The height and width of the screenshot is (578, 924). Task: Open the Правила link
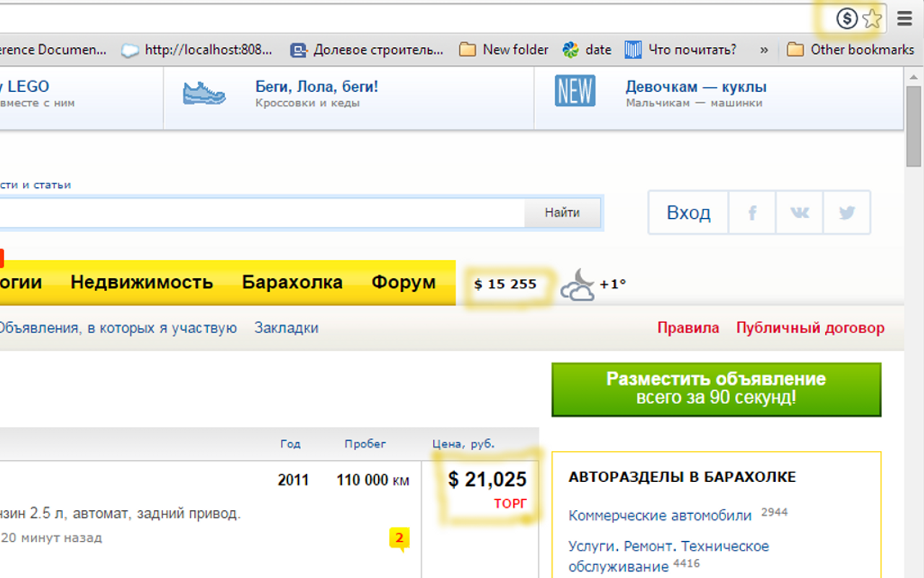[688, 327]
